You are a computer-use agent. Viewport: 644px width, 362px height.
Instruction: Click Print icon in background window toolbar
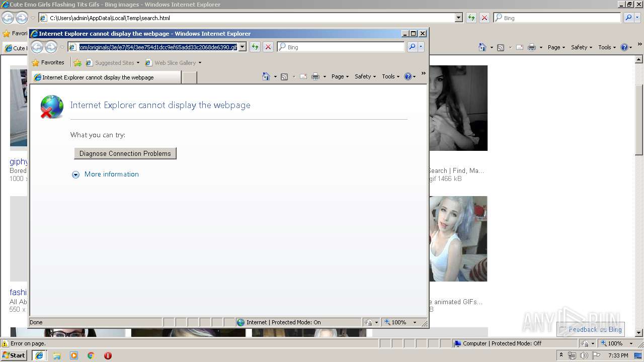tap(532, 47)
